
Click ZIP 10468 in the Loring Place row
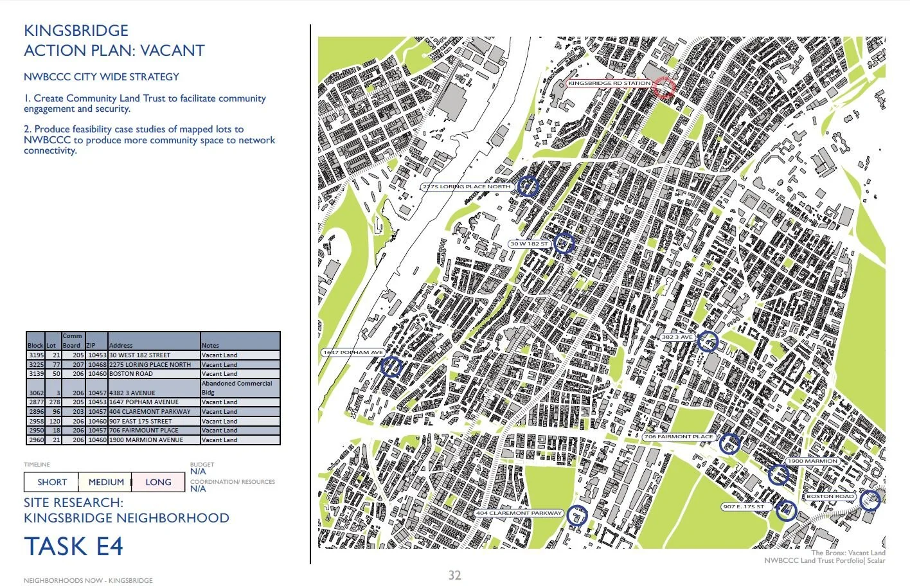point(97,364)
